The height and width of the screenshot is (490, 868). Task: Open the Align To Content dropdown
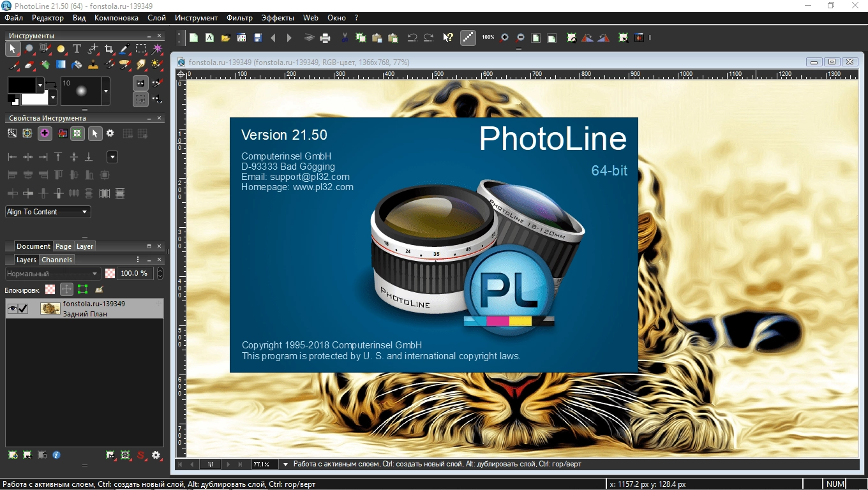pos(48,212)
